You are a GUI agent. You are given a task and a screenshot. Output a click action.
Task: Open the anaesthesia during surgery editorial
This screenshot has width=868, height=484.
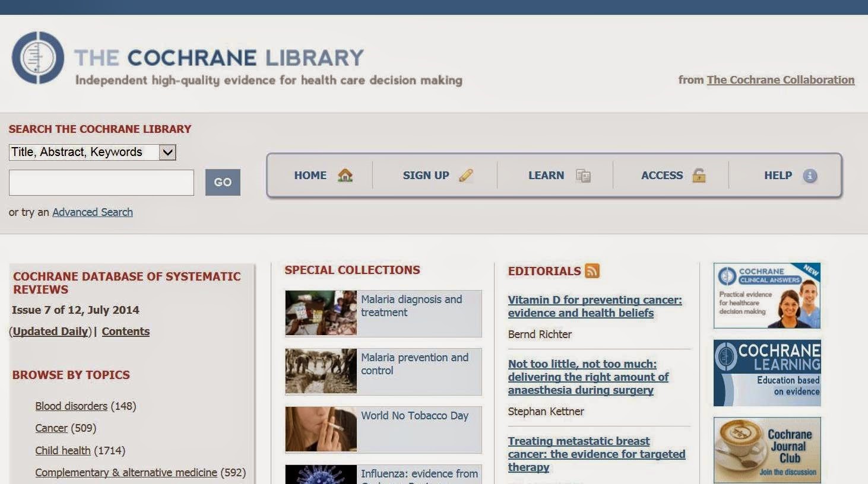[588, 377]
